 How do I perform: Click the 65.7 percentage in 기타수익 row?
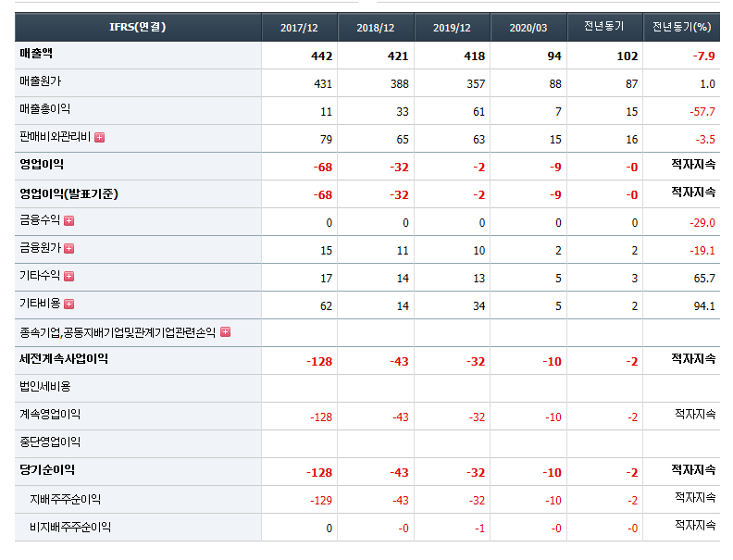coord(704,279)
